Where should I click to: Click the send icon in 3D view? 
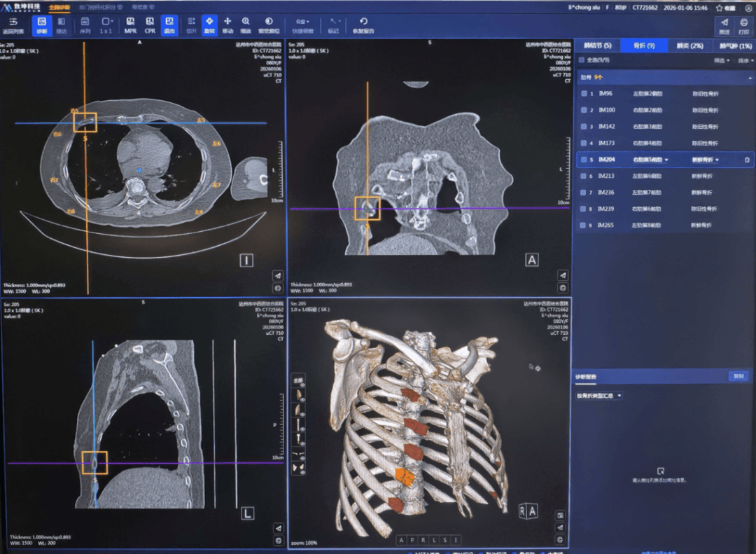pyautogui.click(x=560, y=527)
